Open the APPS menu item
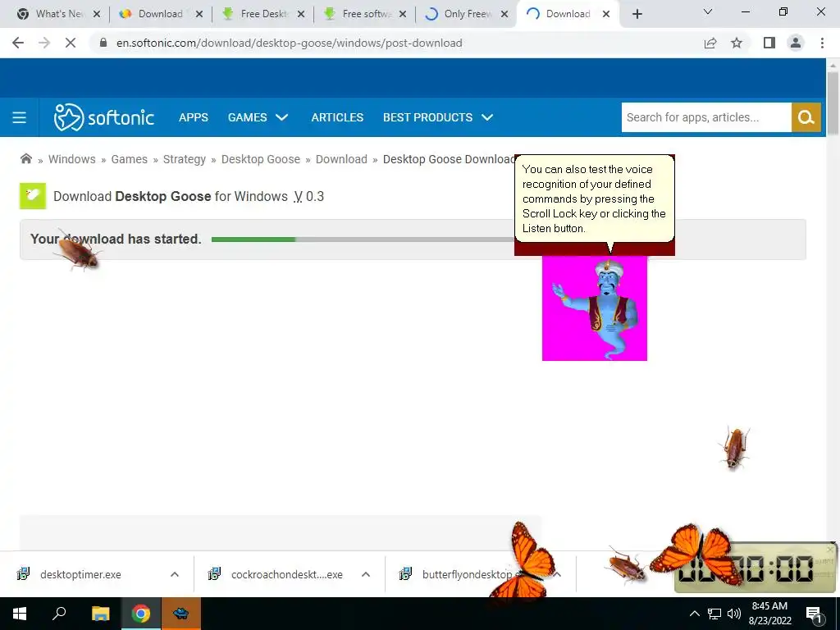The image size is (840, 630). click(x=194, y=117)
